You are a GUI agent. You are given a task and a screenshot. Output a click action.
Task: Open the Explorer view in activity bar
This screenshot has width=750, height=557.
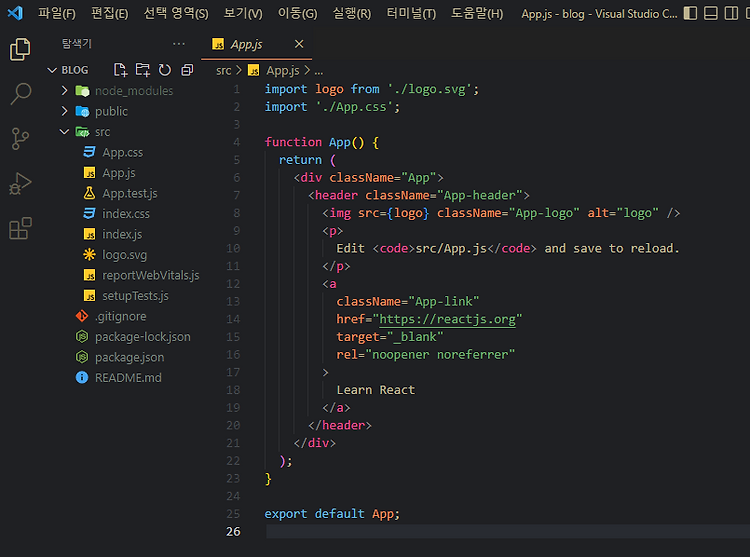[20, 49]
